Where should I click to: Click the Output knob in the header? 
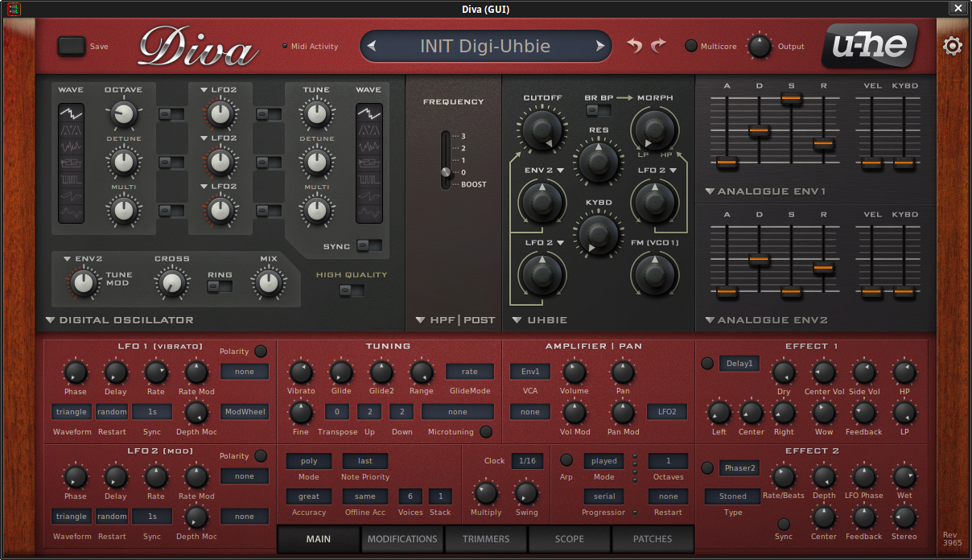coord(760,46)
